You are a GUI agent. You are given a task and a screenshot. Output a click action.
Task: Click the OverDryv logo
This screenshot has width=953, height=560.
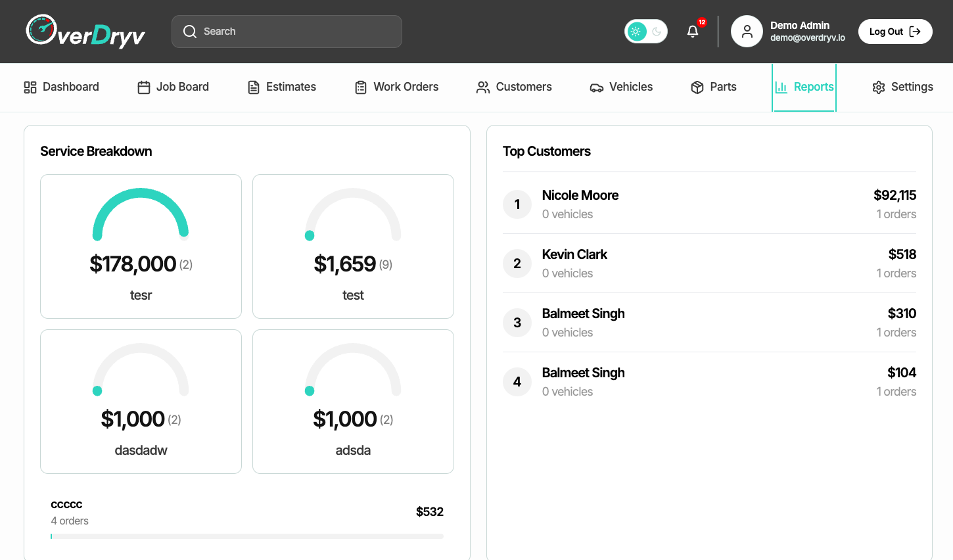85,31
